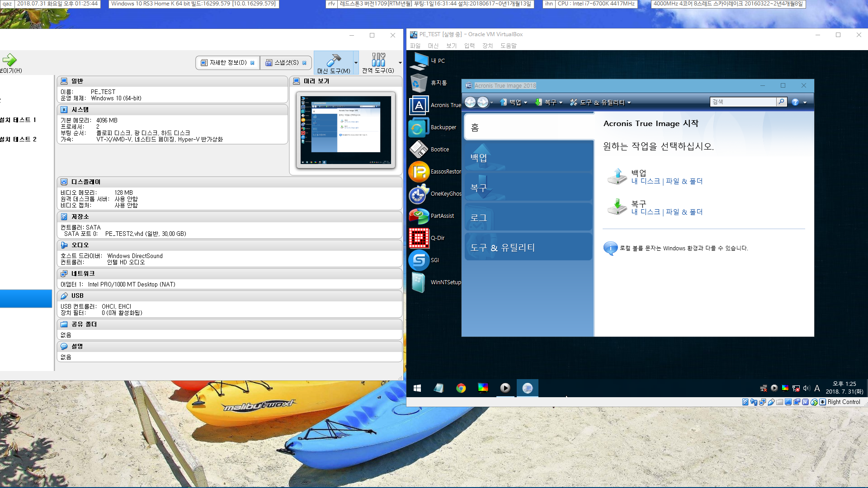868x488 pixels.
Task: Expand the 전역 도구 dropdown arrow
Action: coord(400,63)
